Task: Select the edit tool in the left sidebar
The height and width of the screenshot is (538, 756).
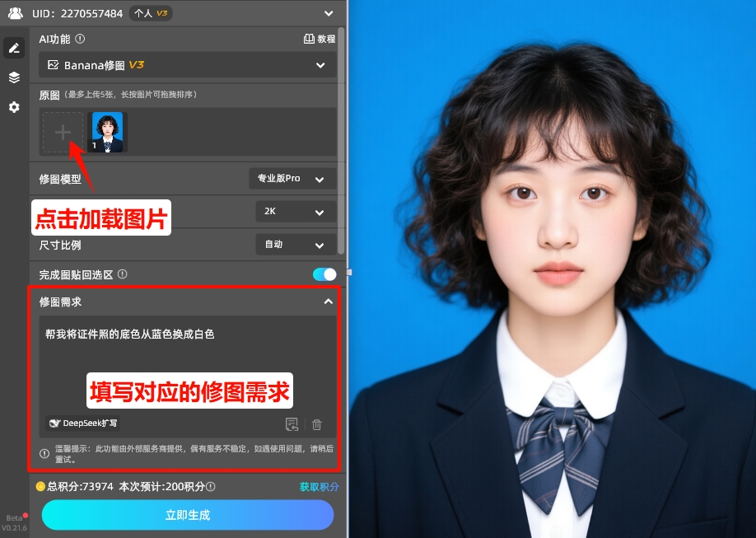Action: tap(13, 47)
